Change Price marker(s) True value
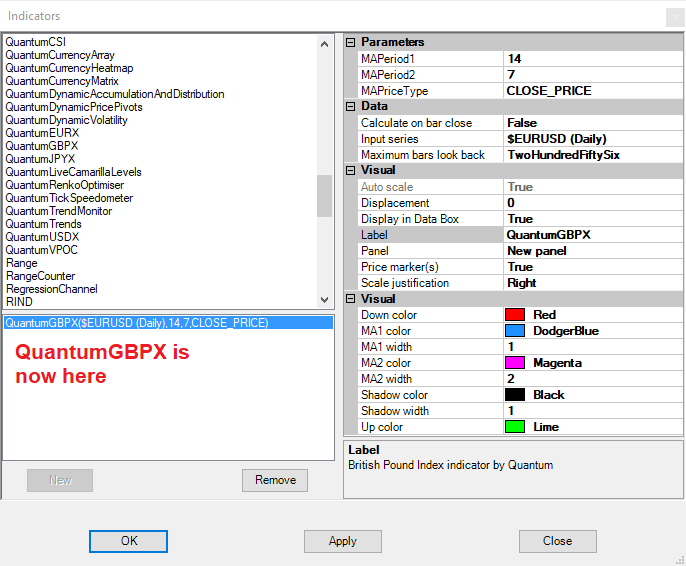686x566 pixels. (x=593, y=267)
